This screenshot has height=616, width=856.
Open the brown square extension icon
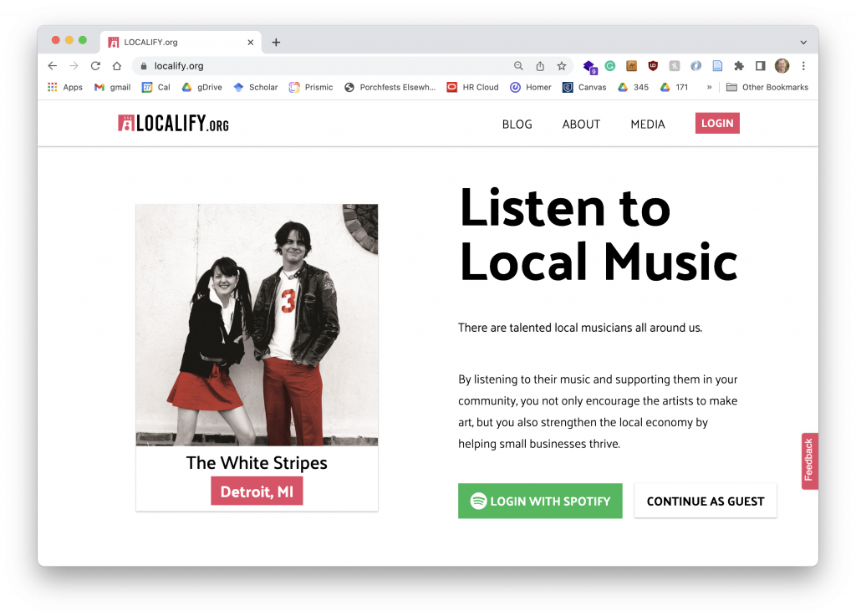click(632, 66)
